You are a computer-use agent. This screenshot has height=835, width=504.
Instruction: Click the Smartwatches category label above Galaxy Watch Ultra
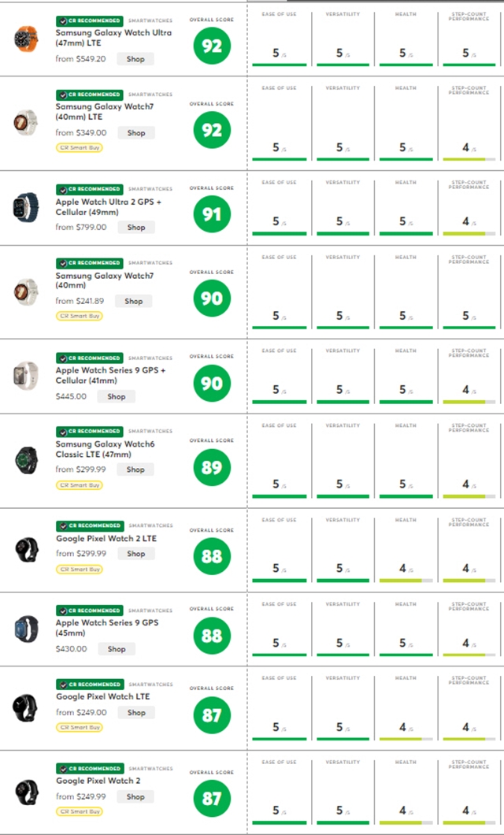pos(150,20)
